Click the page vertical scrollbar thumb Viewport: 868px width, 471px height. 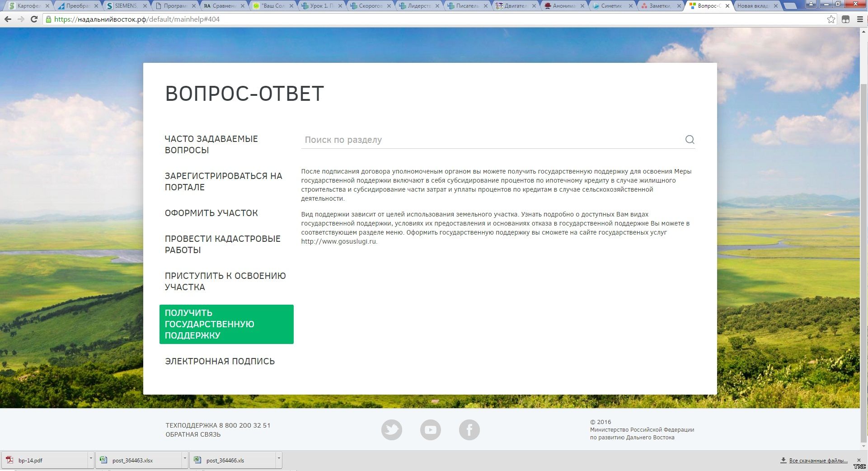[x=863, y=262]
